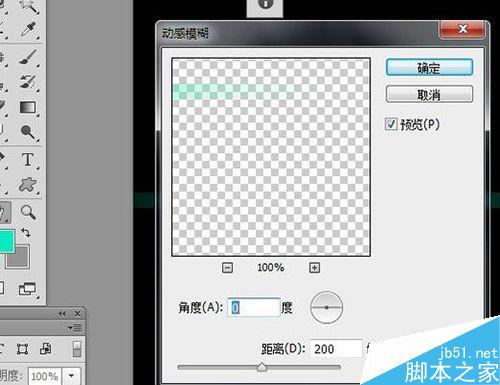Select the highlighted Hand tool
This screenshot has width=500, height=385.
click(5, 212)
